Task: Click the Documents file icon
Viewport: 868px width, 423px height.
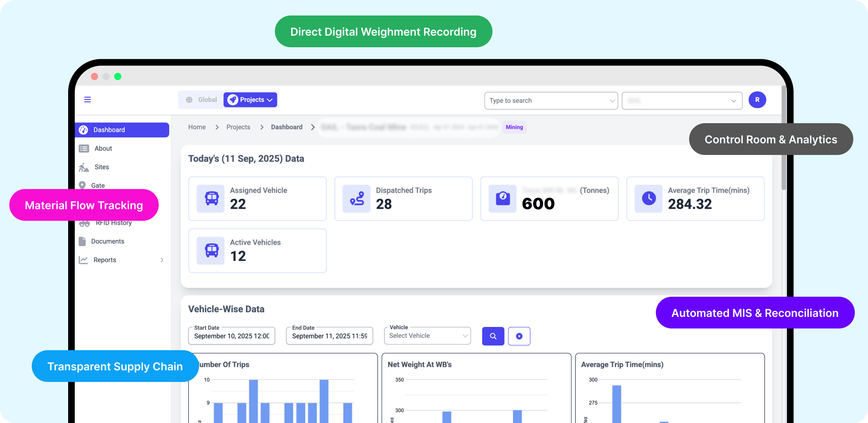Action: point(82,241)
